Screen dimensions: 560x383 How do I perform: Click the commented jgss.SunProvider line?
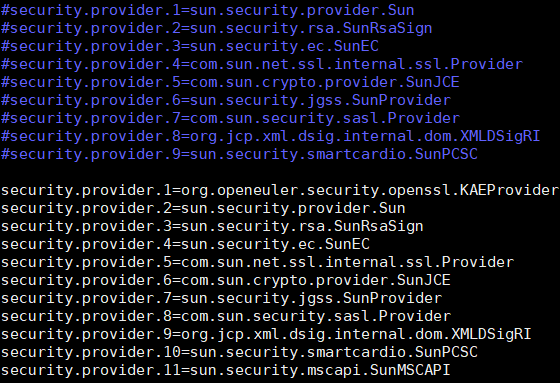(226, 100)
